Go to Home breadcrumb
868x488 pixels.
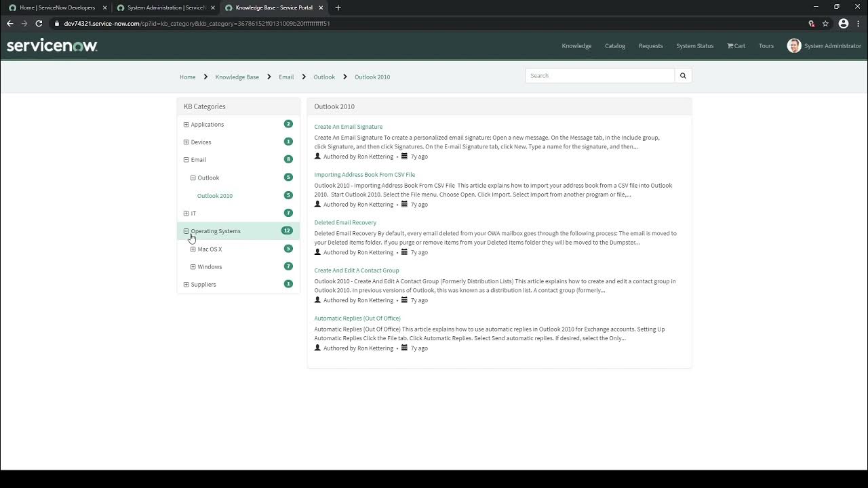[187, 77]
